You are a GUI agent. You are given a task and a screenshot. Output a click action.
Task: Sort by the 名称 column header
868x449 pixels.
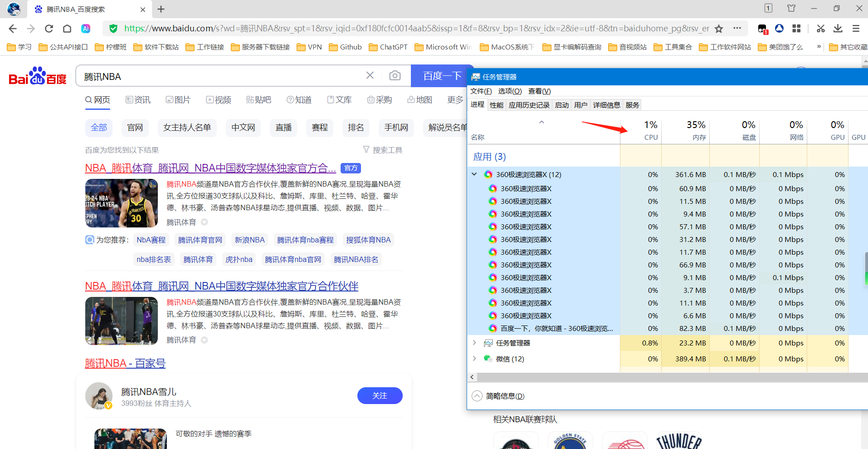[x=543, y=130]
